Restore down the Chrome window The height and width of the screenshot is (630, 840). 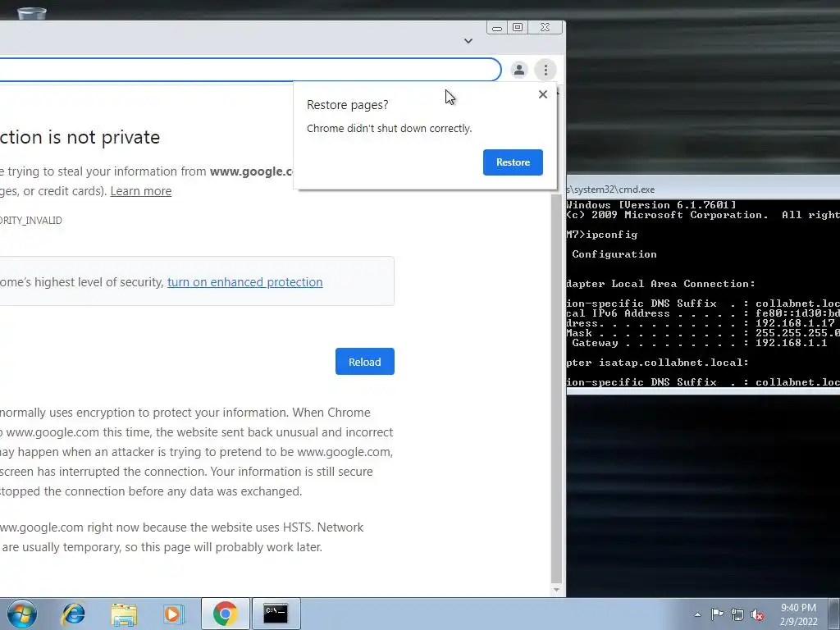click(518, 27)
